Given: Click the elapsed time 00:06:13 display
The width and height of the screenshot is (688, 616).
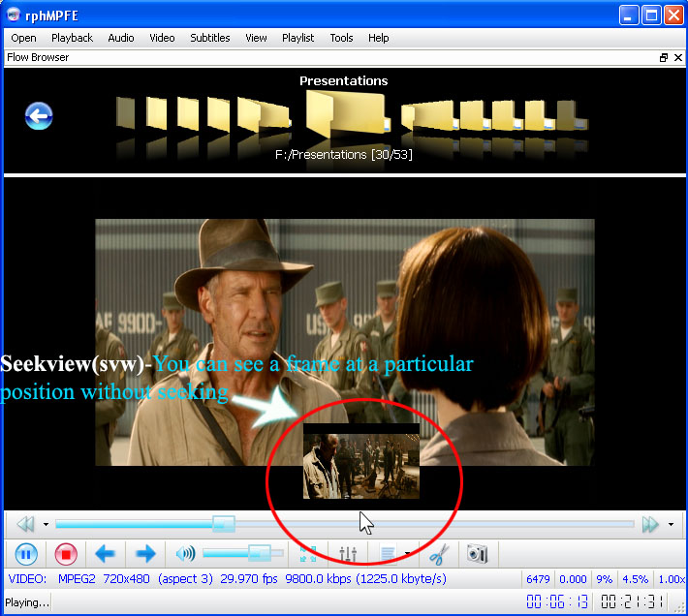Looking at the screenshot, I should (557, 601).
